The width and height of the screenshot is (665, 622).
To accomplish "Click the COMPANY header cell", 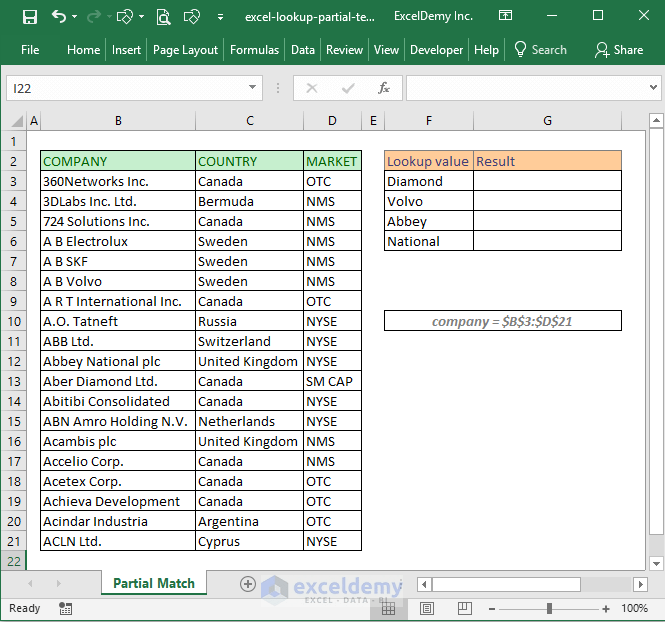I will click(x=118, y=161).
